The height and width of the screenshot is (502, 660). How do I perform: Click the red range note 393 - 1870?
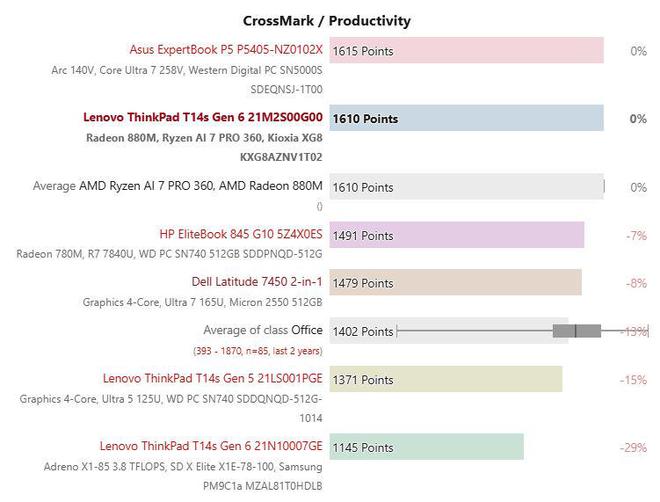coord(258,351)
